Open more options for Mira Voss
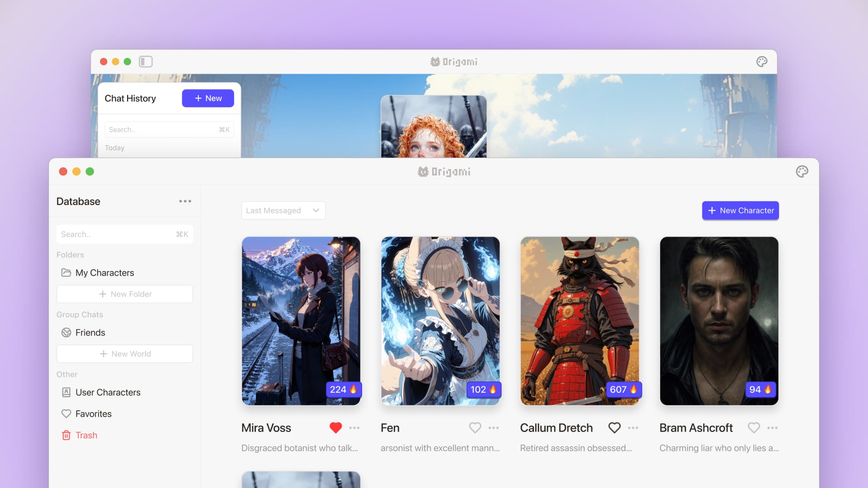Viewport: 868px width, 488px height. [354, 428]
